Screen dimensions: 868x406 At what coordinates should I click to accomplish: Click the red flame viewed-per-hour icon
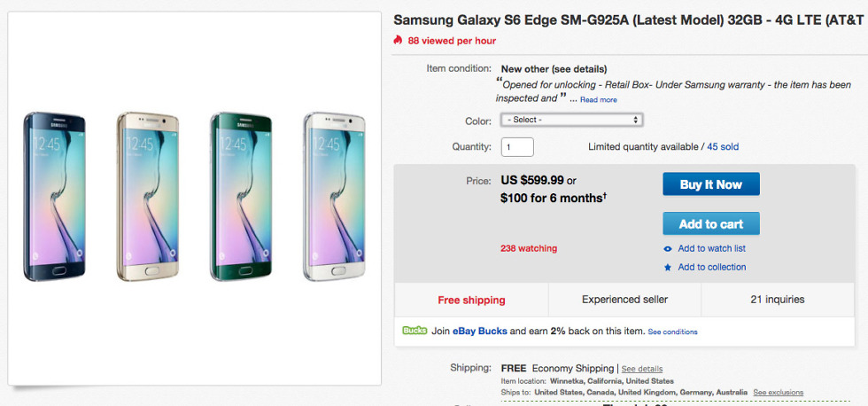pos(399,40)
